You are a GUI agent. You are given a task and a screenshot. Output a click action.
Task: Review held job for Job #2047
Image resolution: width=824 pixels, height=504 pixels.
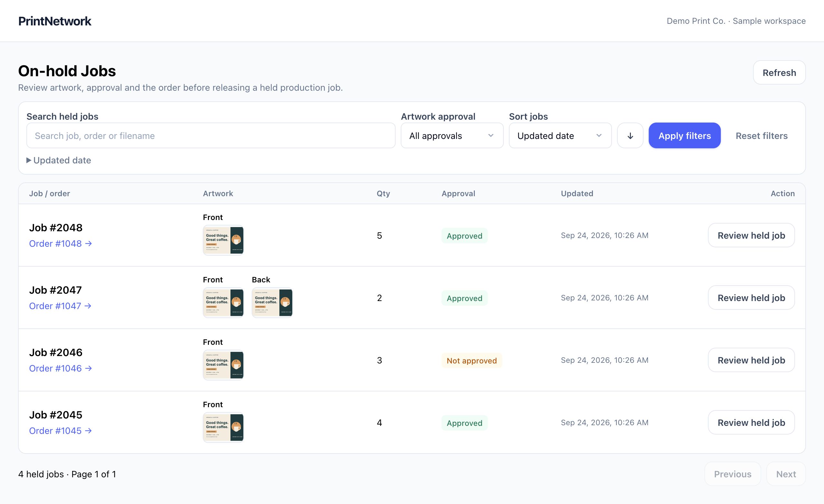(x=751, y=298)
